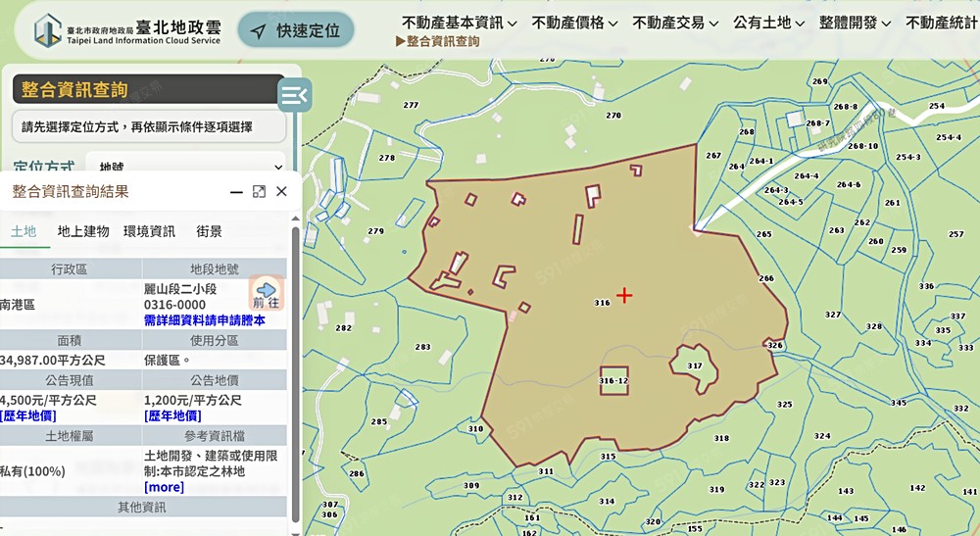Click the 快速定位 quick locate button
This screenshot has height=536, width=980.
pos(296,30)
